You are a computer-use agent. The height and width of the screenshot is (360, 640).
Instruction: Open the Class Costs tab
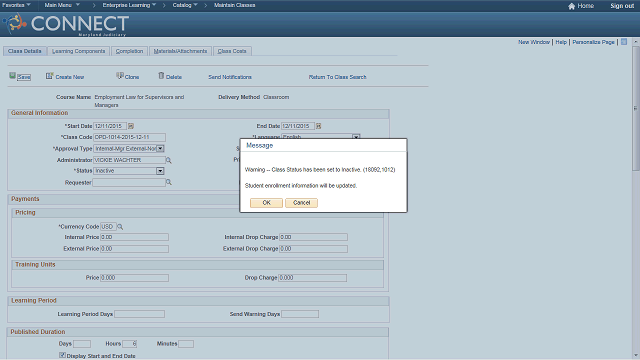(x=232, y=51)
